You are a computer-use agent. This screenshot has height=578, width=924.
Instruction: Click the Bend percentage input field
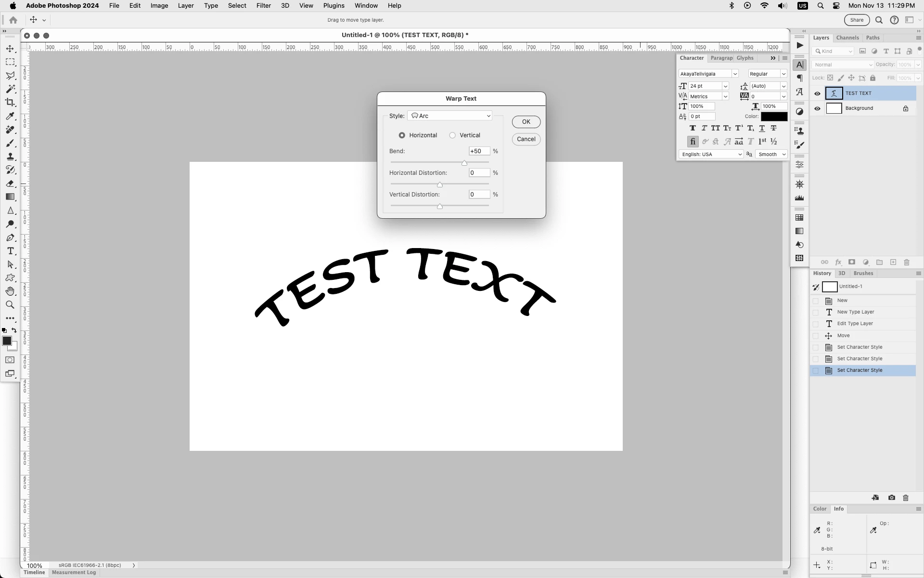click(479, 151)
